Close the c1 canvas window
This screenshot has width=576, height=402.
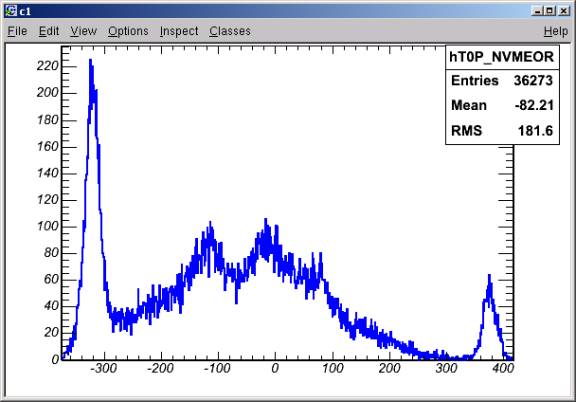tap(564, 11)
